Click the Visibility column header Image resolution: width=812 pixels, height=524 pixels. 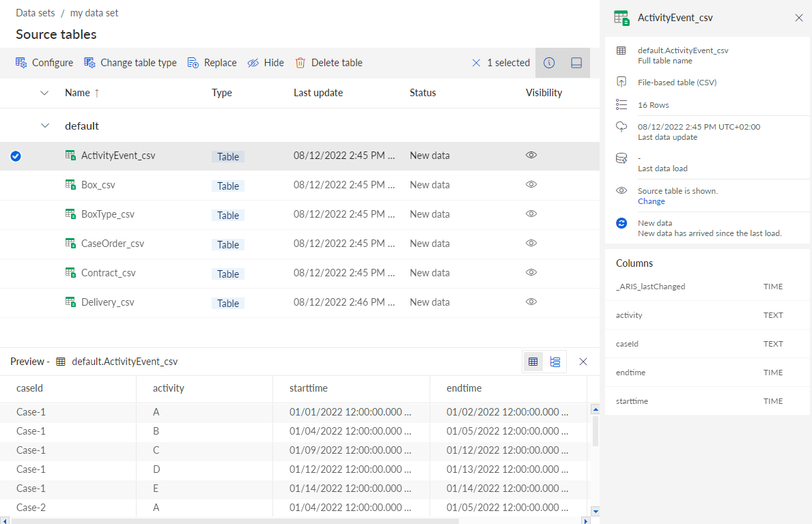pyautogui.click(x=544, y=93)
